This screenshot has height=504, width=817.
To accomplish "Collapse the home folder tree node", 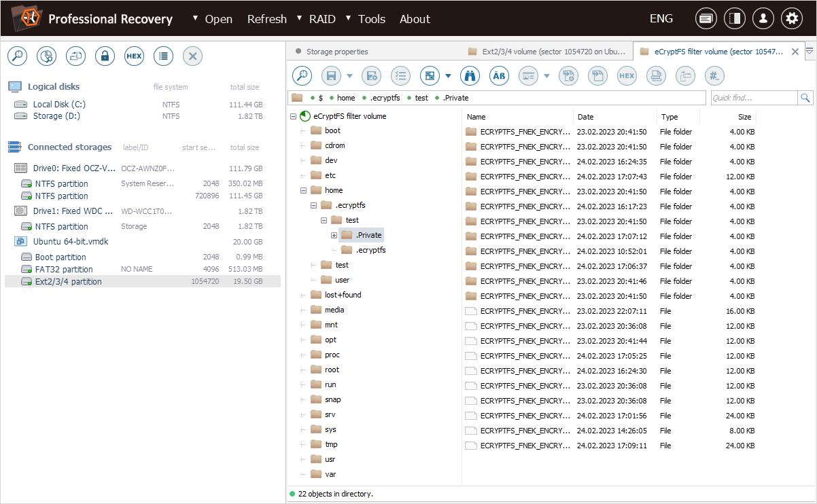I will pyautogui.click(x=304, y=190).
